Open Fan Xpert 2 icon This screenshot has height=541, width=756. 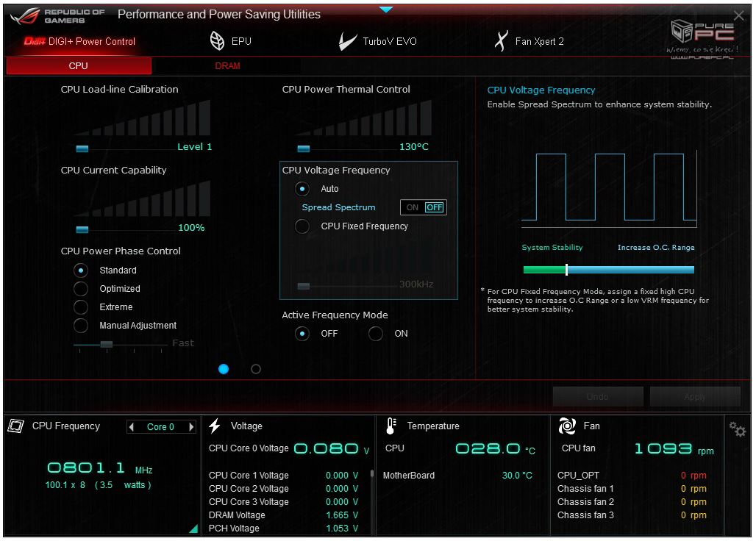(x=501, y=42)
